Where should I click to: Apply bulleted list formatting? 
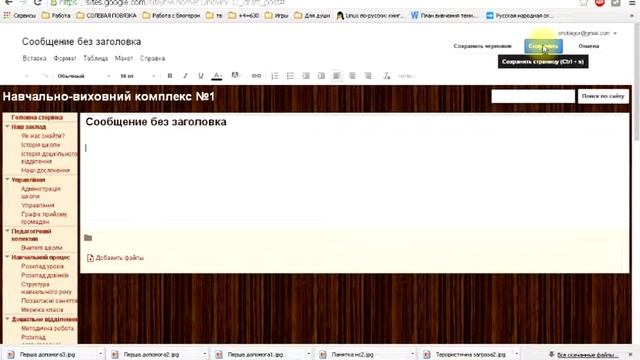pyautogui.click(x=290, y=76)
